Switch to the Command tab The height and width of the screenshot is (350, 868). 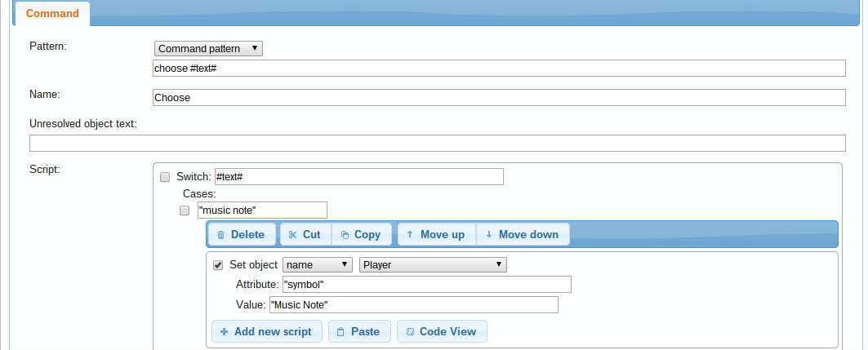(x=52, y=14)
